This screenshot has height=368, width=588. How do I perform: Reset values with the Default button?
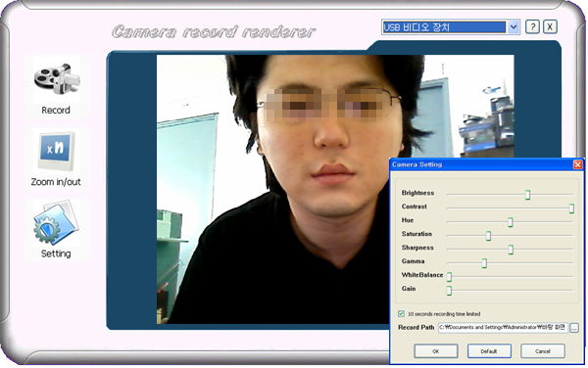pos(489,351)
